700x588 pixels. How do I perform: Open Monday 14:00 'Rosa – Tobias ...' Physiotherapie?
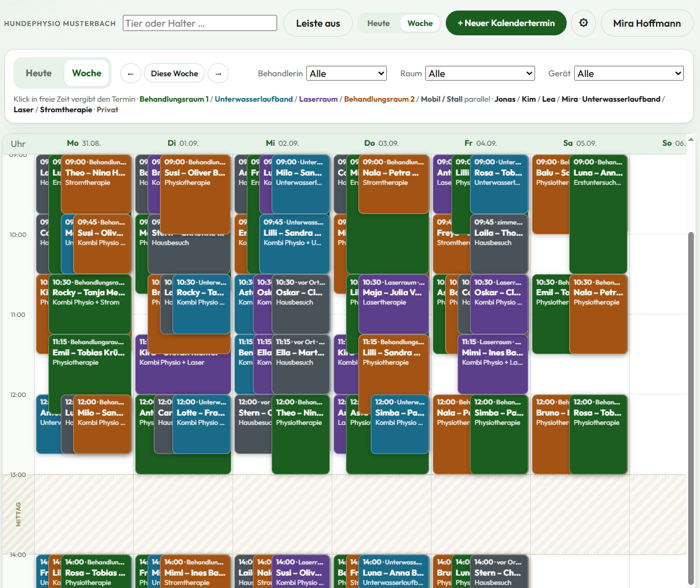96,572
